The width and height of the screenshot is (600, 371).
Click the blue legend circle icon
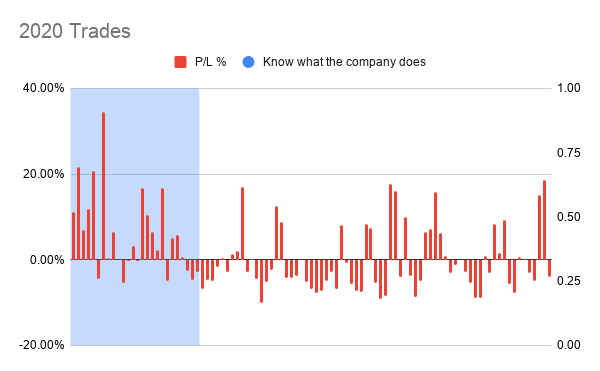pyautogui.click(x=248, y=62)
